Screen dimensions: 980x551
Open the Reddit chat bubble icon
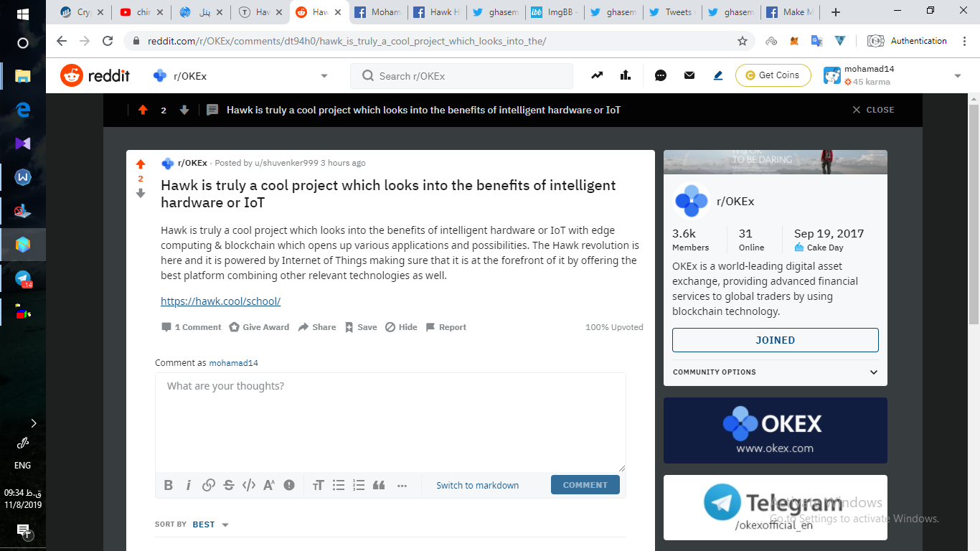pos(661,75)
